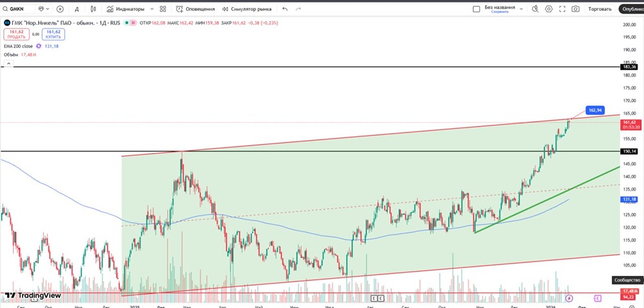
Task: Take chart snapshot with camera icon
Action: click(575, 8)
